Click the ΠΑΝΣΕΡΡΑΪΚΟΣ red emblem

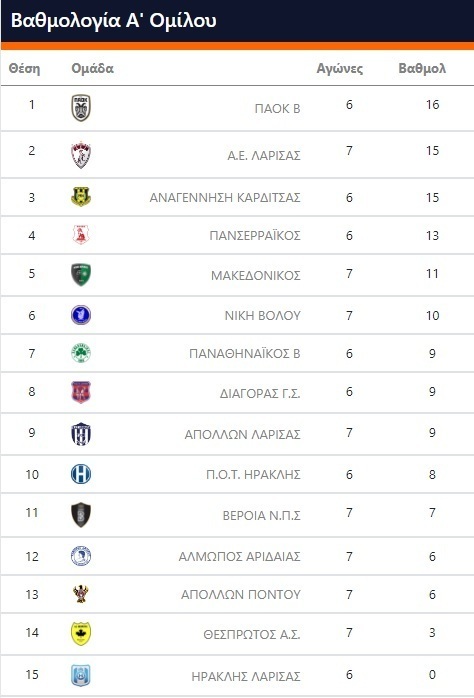pos(81,235)
